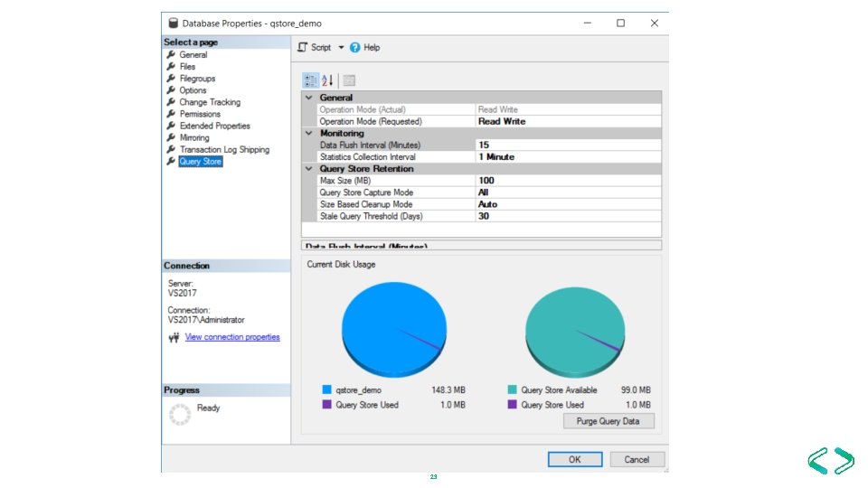Open the Transaction Log Shipping page
This screenshot has width=868, height=488.
coord(224,149)
